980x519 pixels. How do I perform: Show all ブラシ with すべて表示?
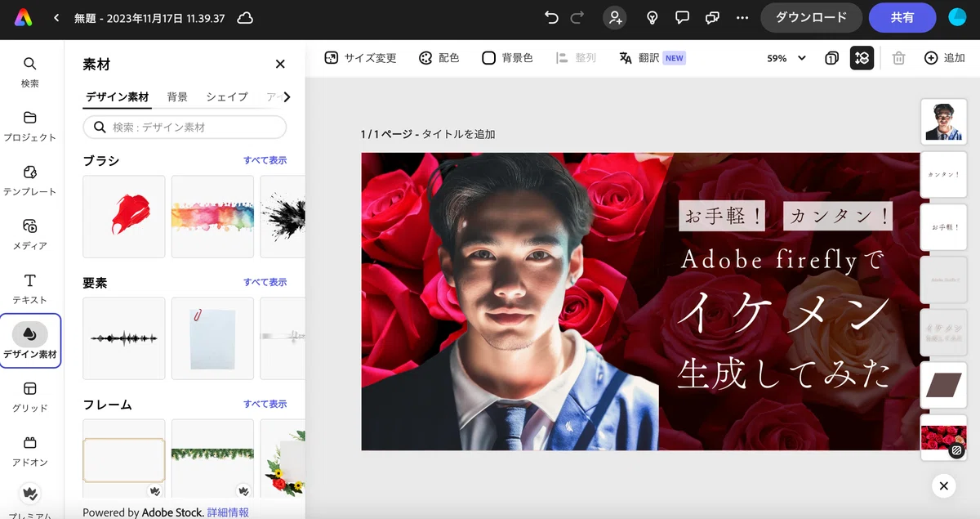[265, 160]
